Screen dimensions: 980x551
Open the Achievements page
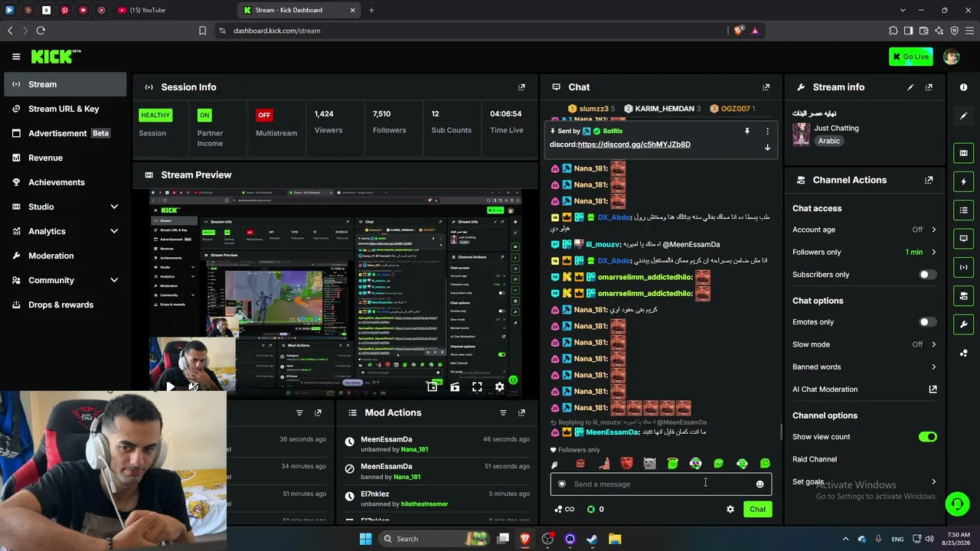click(65, 182)
